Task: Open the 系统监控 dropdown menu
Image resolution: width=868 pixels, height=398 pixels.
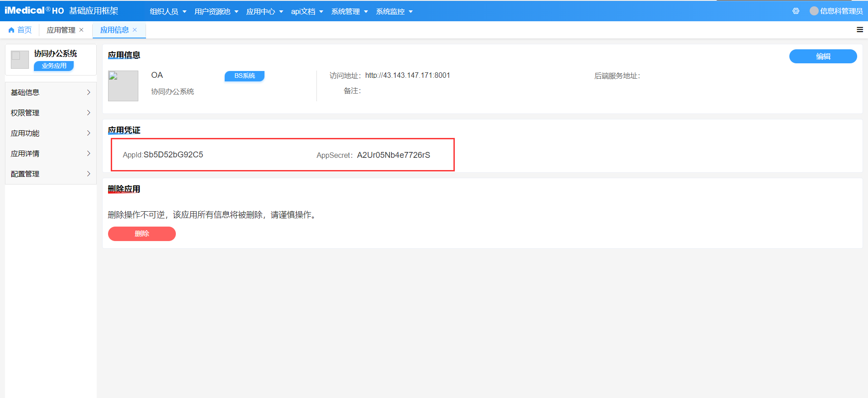Action: coord(394,11)
